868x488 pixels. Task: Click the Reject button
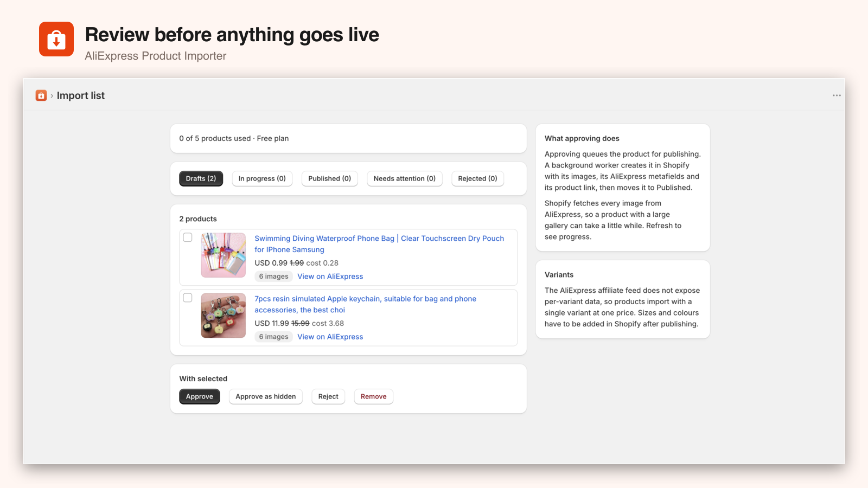328,396
